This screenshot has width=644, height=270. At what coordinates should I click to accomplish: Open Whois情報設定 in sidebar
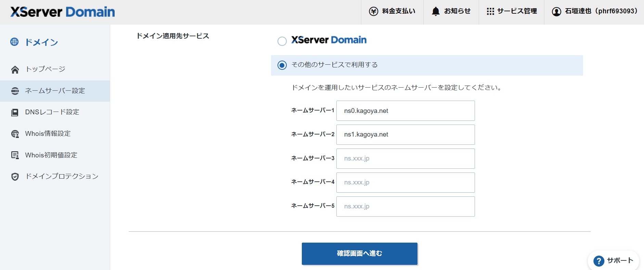point(55,134)
